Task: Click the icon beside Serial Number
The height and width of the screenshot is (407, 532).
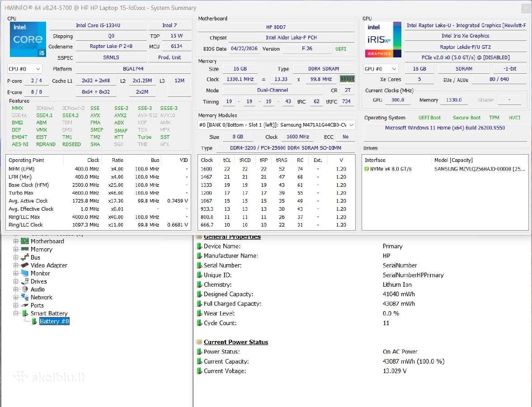Action: (199, 265)
